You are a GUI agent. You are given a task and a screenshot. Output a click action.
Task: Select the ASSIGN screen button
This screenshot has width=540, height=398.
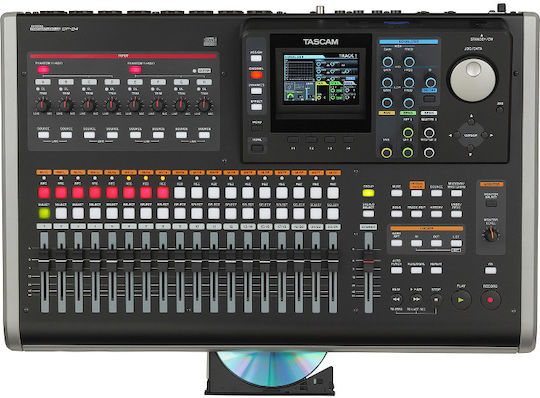(256, 58)
